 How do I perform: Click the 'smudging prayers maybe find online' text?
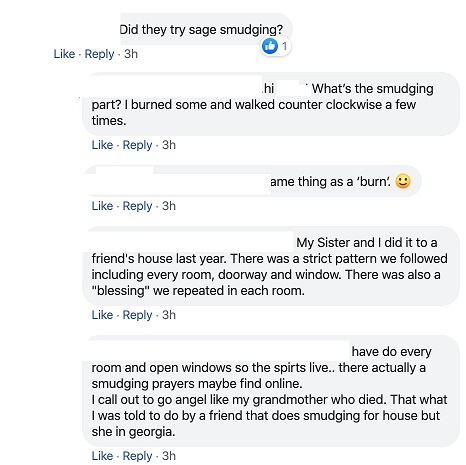(x=197, y=384)
